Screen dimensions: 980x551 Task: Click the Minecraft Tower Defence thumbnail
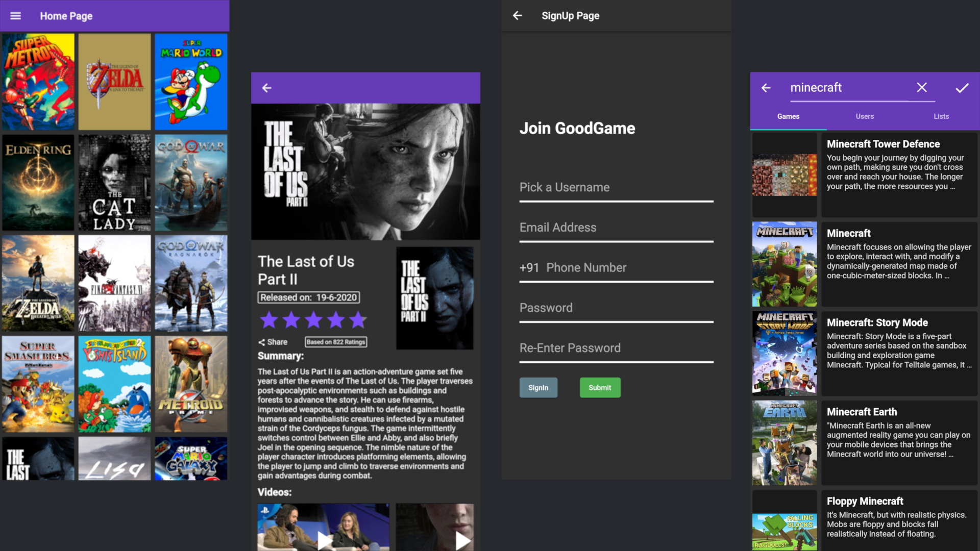[785, 175]
